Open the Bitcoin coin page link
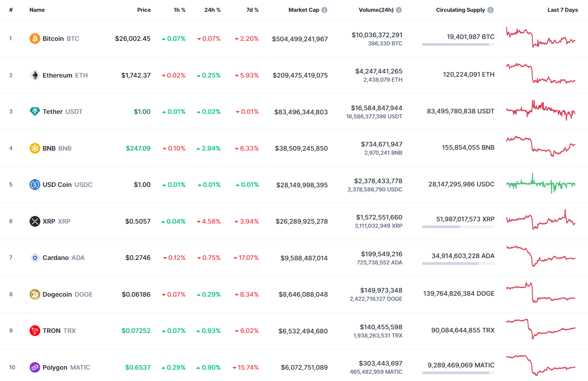588x381 pixels. point(53,38)
